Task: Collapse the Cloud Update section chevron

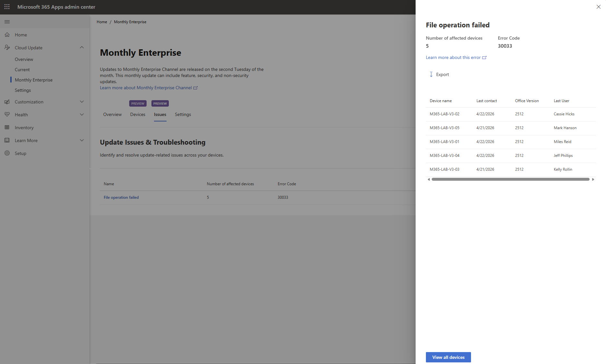Action: (x=82, y=47)
